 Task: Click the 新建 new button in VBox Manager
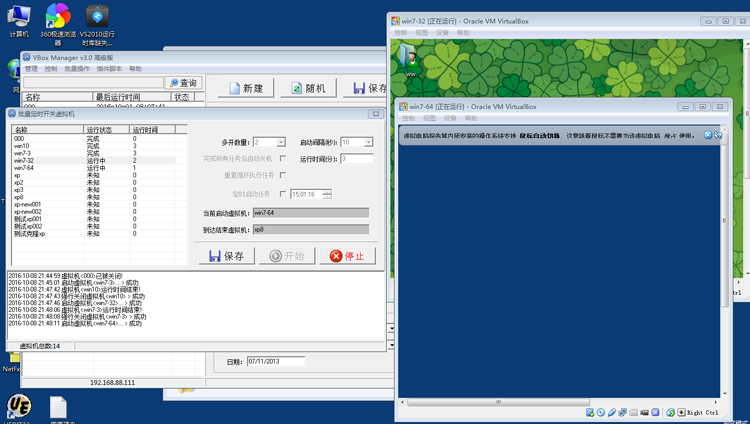(246, 88)
